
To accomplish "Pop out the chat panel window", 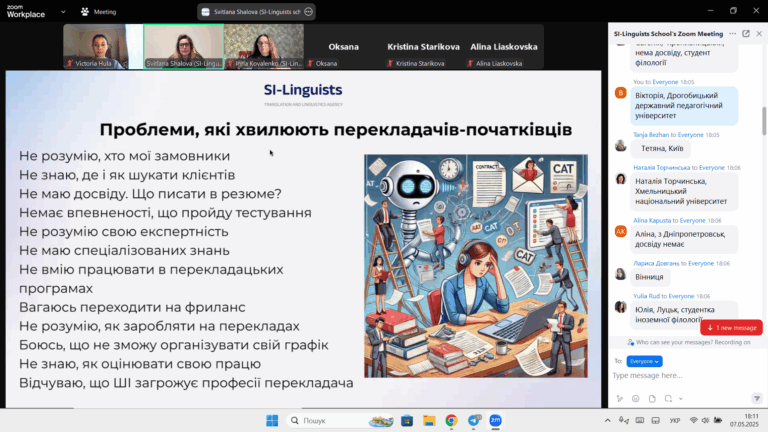I will (x=745, y=33).
